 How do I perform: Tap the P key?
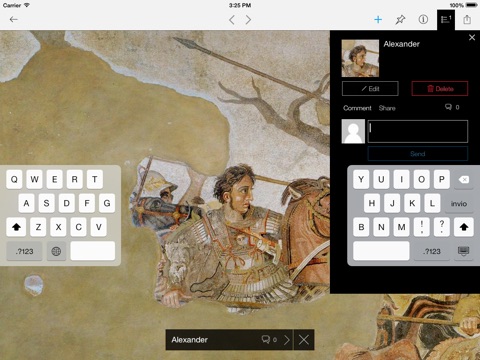(x=442, y=179)
